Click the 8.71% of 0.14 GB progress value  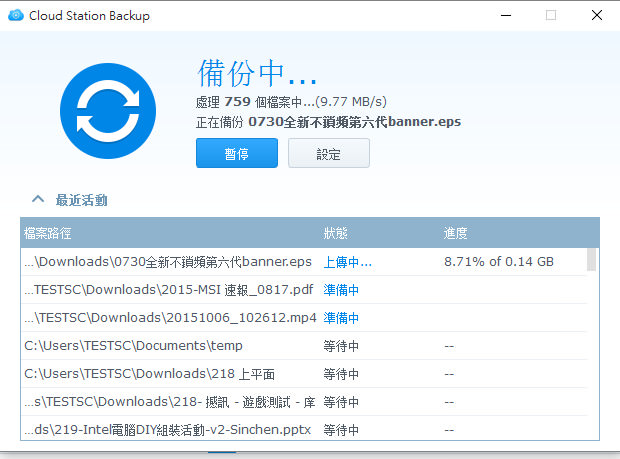[x=499, y=262]
